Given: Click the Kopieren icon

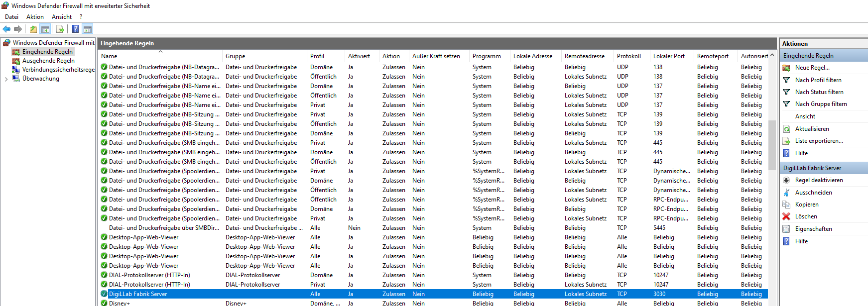Looking at the screenshot, I should 786,204.
